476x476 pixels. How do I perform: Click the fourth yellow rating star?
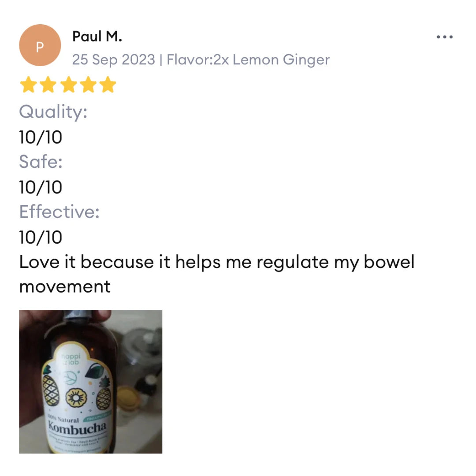[x=88, y=84]
